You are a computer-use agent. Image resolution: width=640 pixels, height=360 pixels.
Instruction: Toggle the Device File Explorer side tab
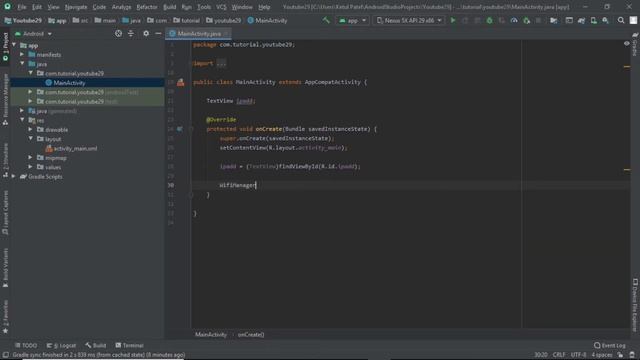[x=635, y=305]
